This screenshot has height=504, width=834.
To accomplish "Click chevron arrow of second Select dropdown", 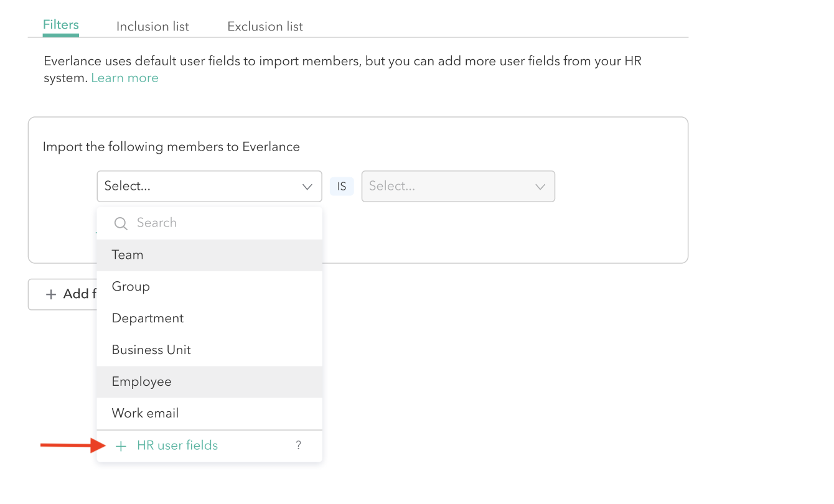I will pos(540,187).
